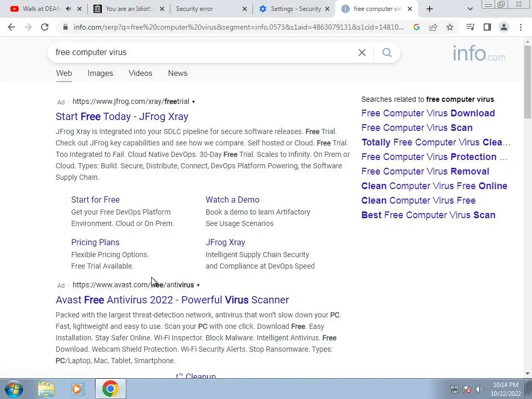This screenshot has height=399, width=532.
Task: Open 'Free Computer Virus Protection' related search
Action: pos(435,157)
